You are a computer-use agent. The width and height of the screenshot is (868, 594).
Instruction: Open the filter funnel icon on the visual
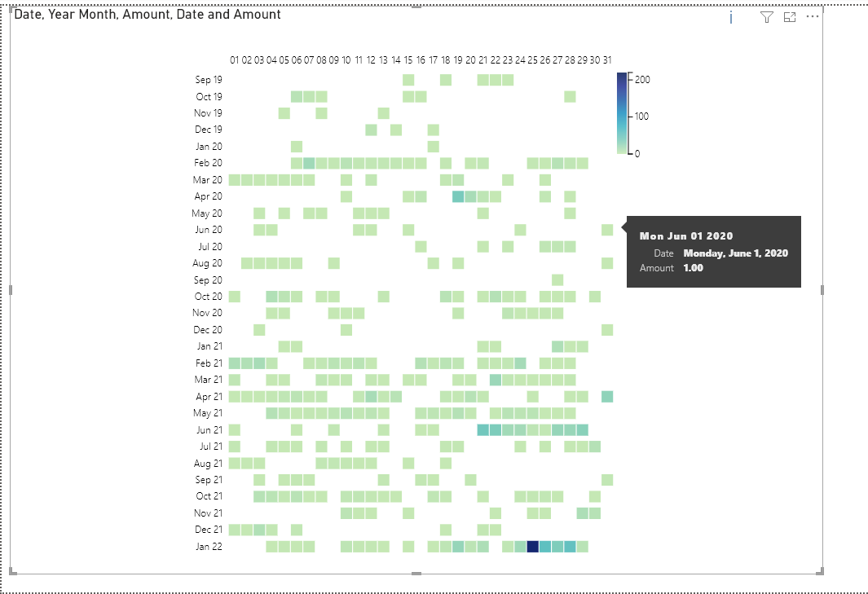766,17
